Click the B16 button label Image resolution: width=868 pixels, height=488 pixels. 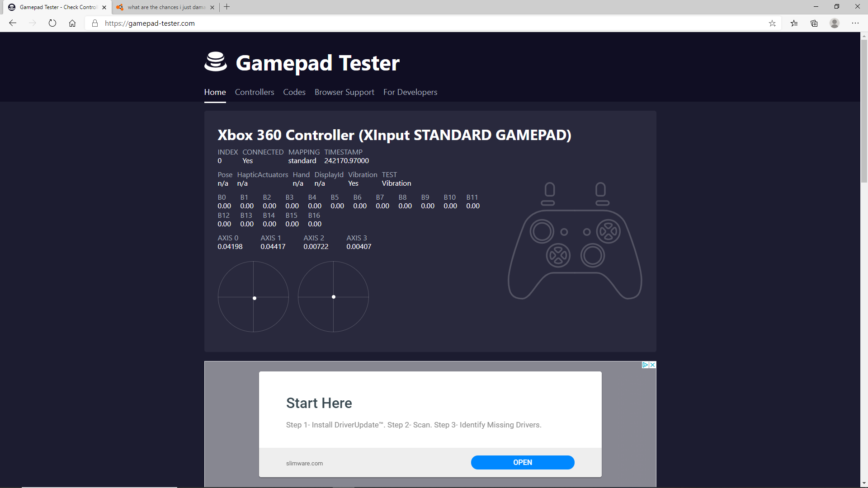click(x=314, y=216)
